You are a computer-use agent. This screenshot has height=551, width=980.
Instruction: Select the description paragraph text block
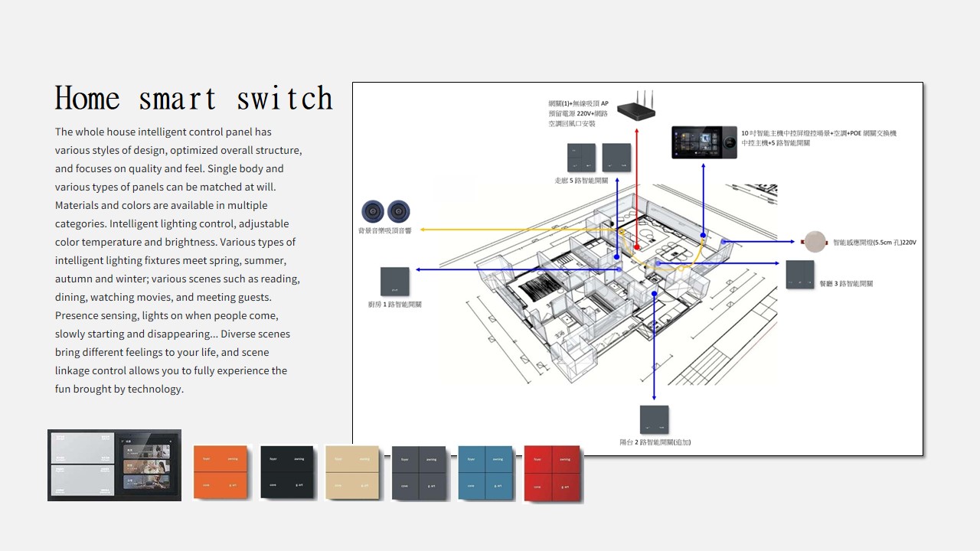[178, 260]
